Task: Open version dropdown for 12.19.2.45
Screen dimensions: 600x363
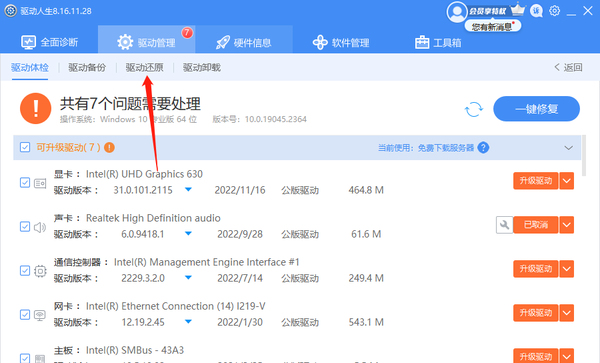Action: pos(188,322)
